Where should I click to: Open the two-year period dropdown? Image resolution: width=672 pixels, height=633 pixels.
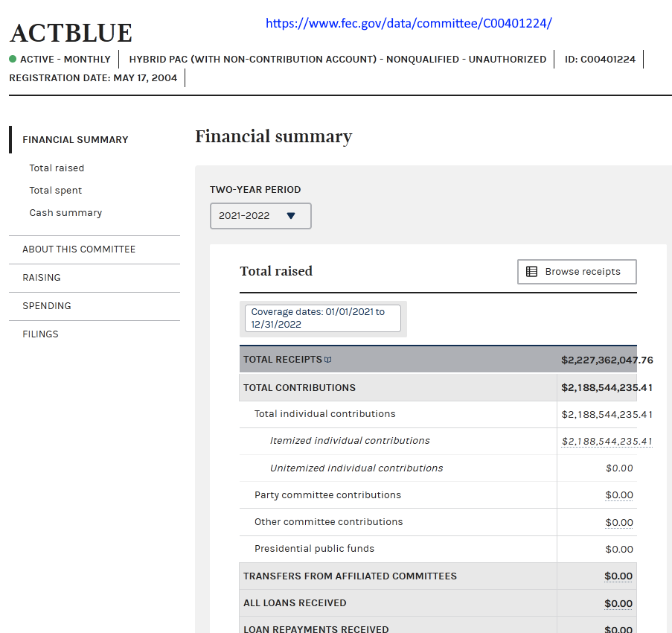[x=260, y=216]
